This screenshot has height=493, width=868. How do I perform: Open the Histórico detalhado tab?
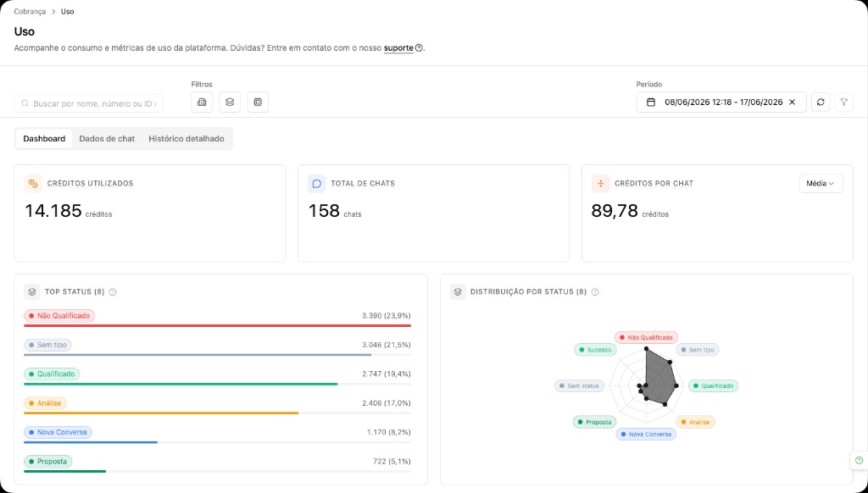click(x=186, y=139)
